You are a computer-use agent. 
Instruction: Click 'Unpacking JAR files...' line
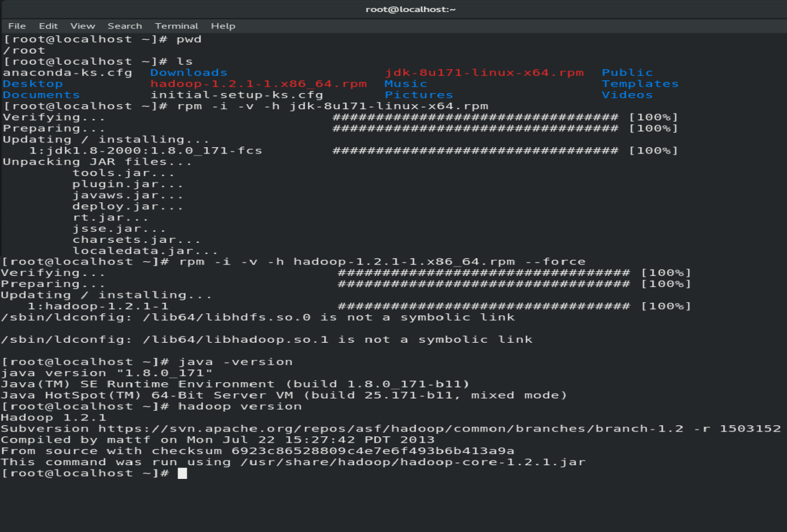tap(97, 162)
